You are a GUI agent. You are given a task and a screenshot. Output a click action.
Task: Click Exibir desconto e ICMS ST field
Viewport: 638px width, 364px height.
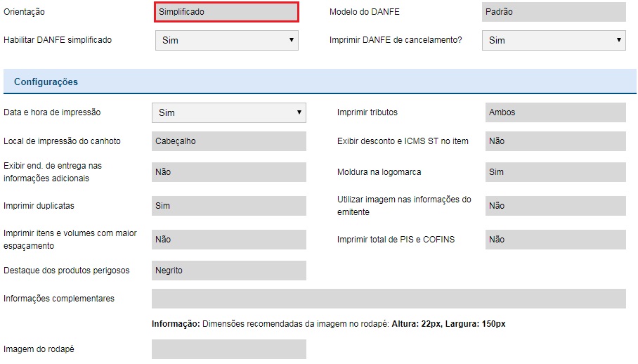(x=554, y=141)
